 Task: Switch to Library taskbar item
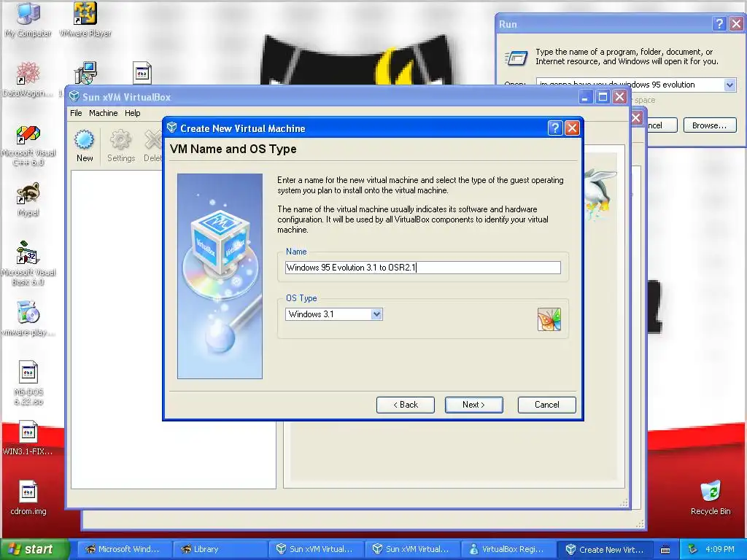219,549
